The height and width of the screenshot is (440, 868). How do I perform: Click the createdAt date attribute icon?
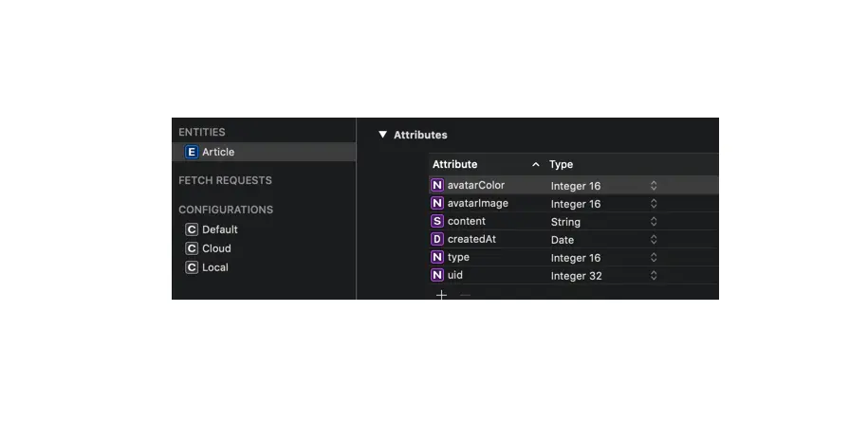437,239
